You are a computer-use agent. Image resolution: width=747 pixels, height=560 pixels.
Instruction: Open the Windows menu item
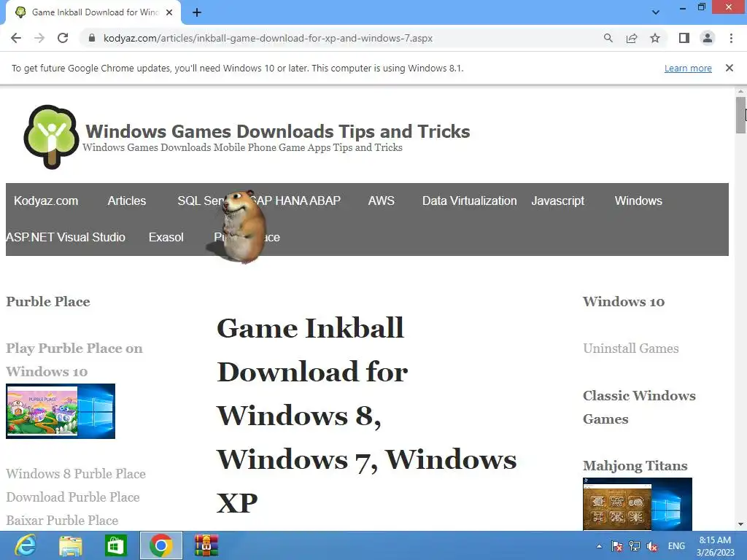638,201
